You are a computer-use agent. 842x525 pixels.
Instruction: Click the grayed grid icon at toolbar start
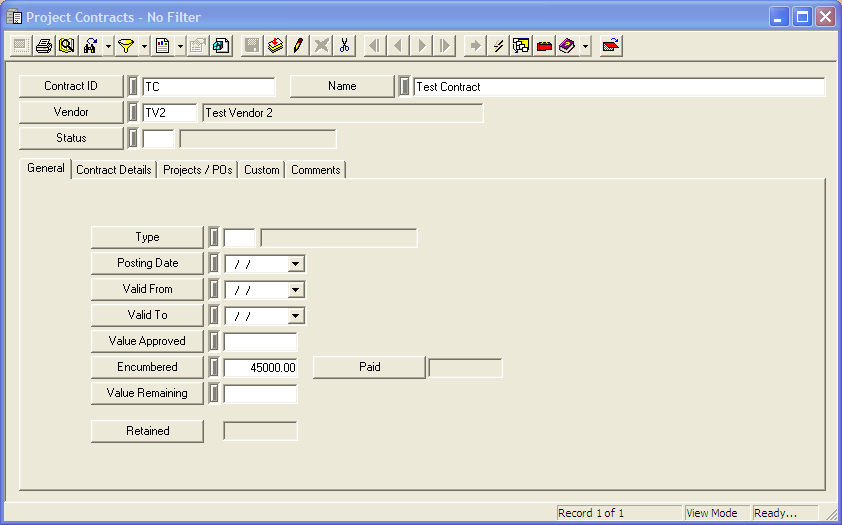(21, 46)
